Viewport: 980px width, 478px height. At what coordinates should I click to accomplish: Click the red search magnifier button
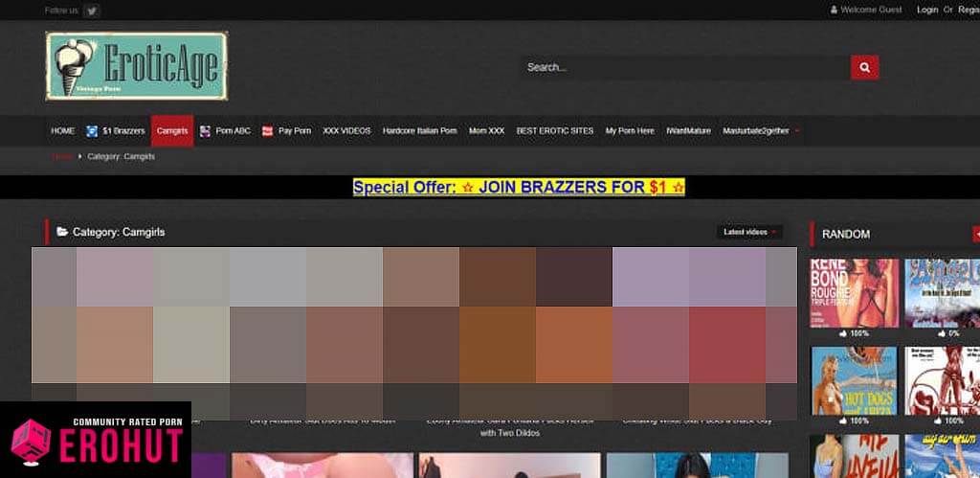pyautogui.click(x=864, y=68)
